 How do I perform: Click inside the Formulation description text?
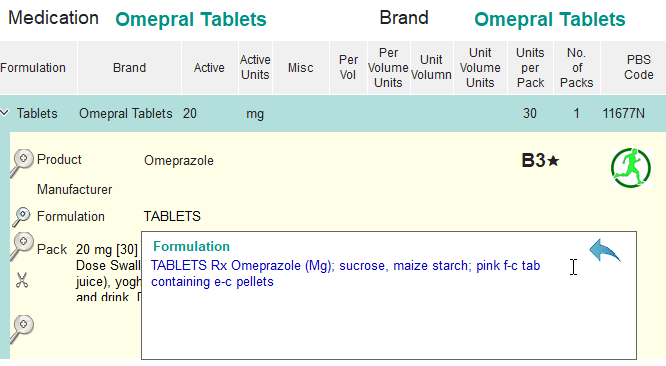click(345, 273)
